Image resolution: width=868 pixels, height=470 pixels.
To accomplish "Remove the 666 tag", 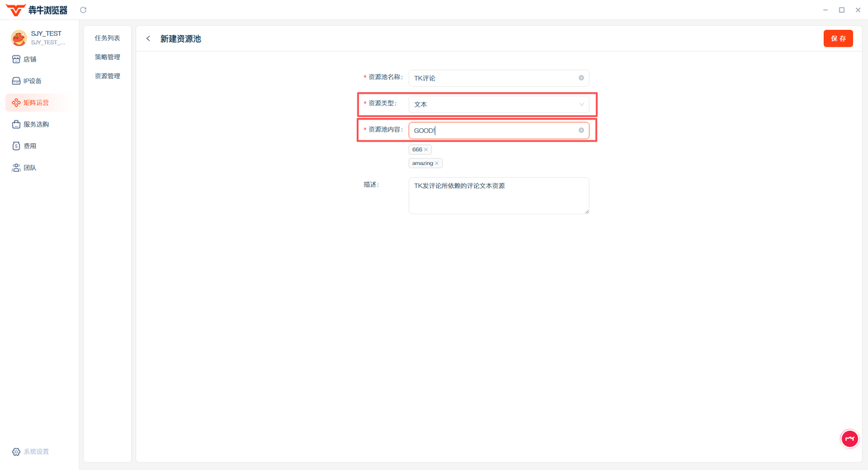I will point(426,149).
